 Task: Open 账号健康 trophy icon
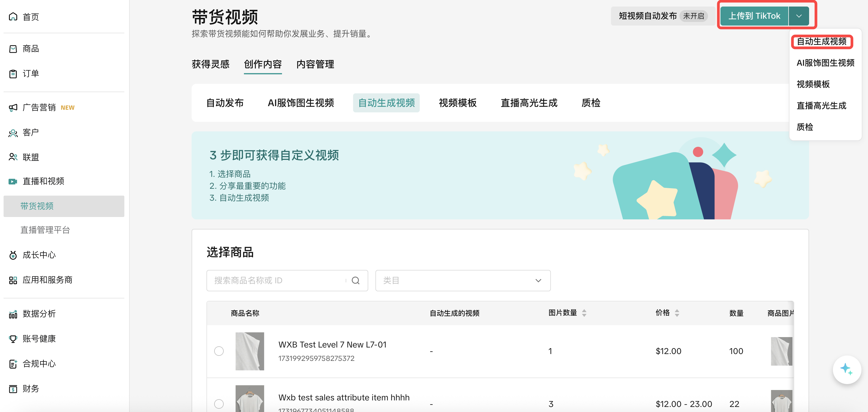[x=13, y=339]
